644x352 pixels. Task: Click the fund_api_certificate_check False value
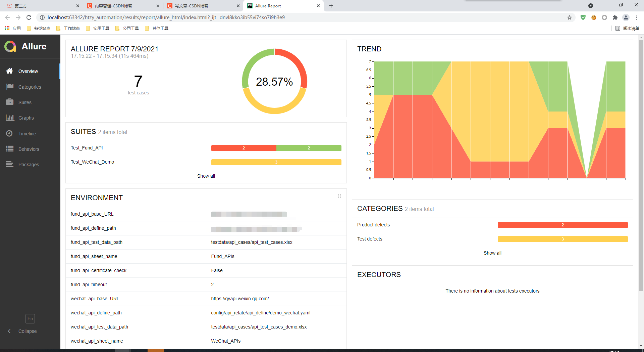(217, 270)
